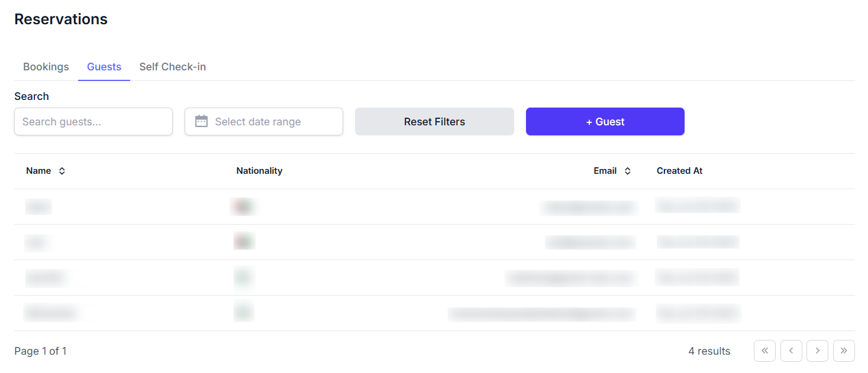Add a new guest with + Guest button
The image size is (868, 373).
pos(605,121)
